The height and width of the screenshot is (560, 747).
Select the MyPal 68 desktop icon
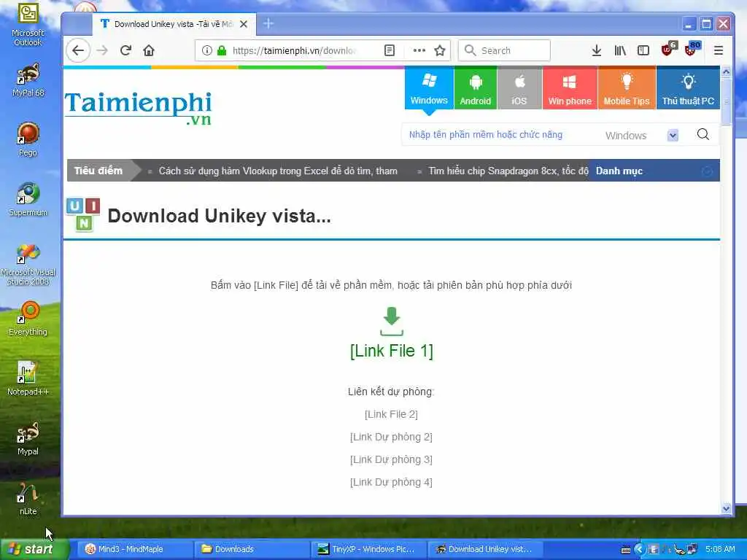coord(28,80)
